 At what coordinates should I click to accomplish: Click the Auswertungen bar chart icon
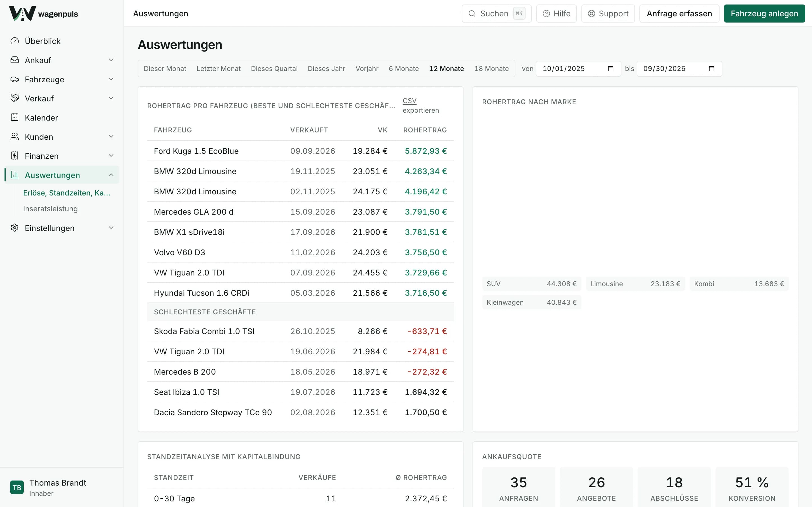pos(15,175)
